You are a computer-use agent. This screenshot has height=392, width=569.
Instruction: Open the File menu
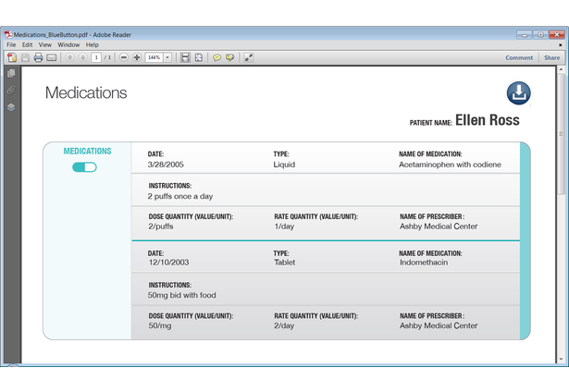pos(11,44)
